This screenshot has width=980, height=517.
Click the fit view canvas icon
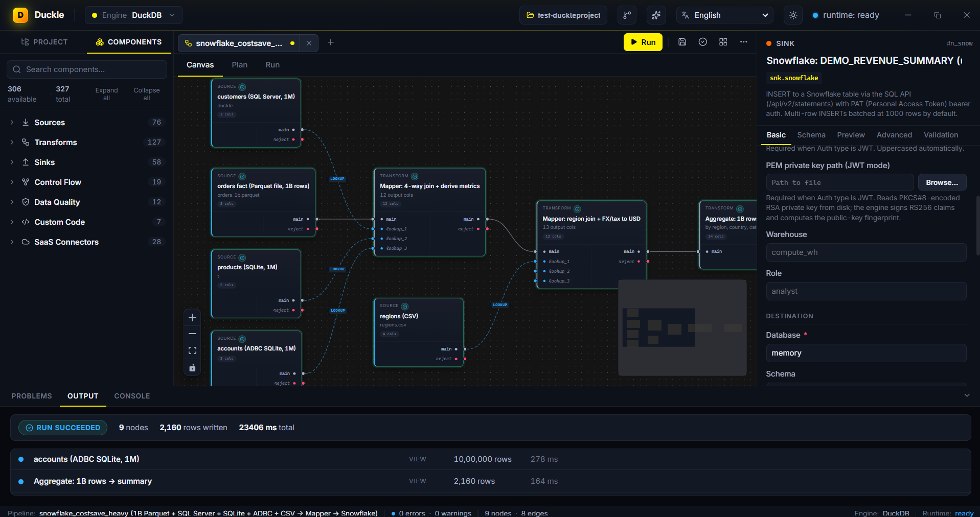192,350
